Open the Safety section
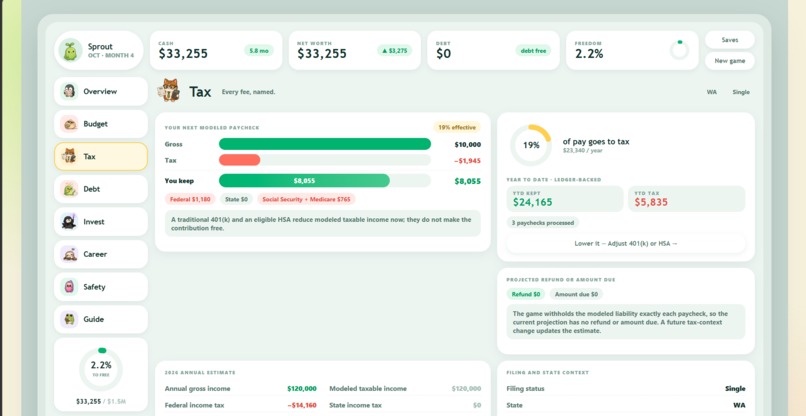This screenshot has width=806, height=416. pos(101,287)
